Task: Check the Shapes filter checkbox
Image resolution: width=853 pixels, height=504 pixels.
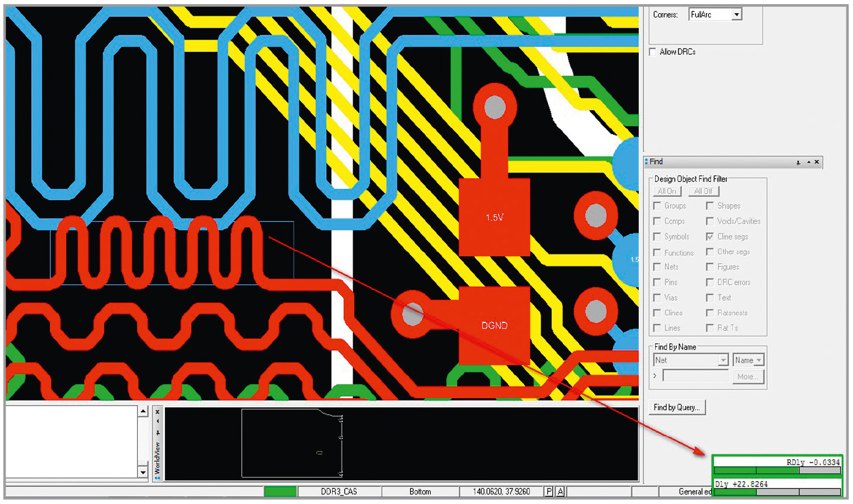Action: pos(710,206)
